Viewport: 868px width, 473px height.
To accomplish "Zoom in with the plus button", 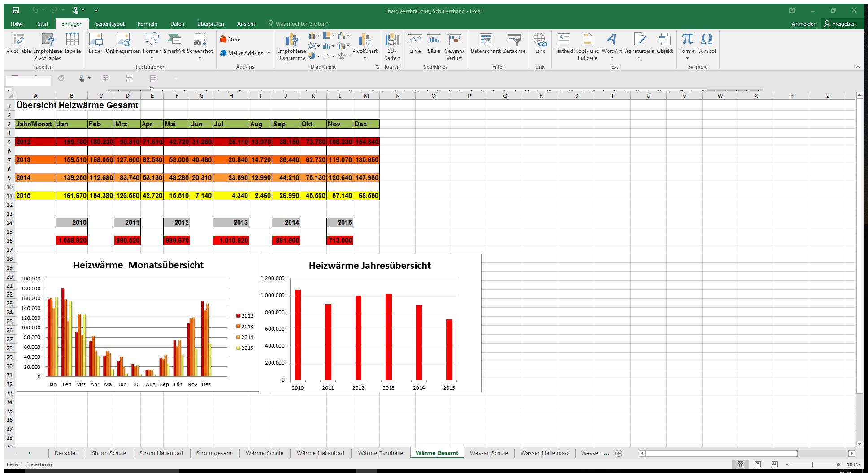I will (838, 464).
